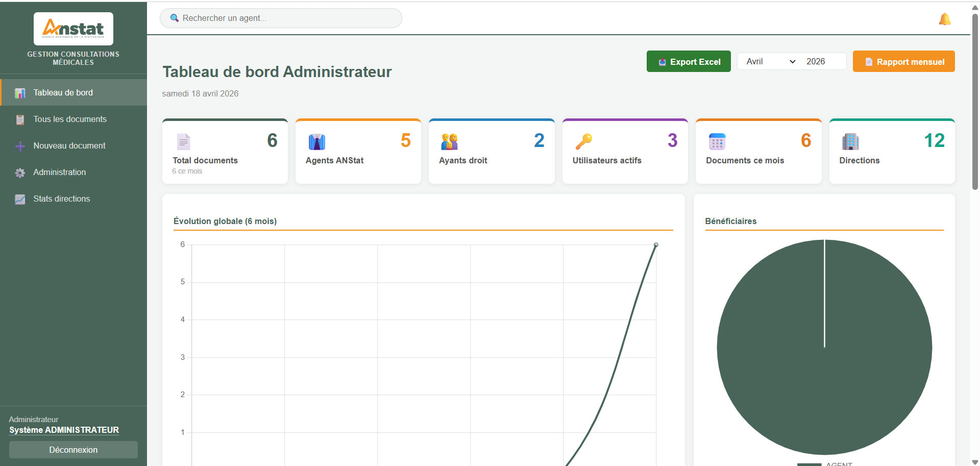Click the Documents ce mois calendar icon

(x=717, y=141)
